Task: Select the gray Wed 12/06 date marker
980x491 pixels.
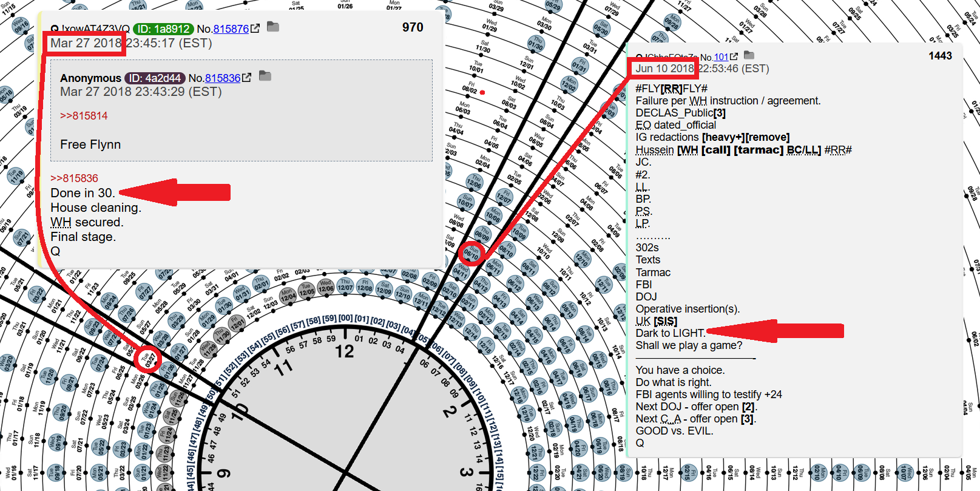Action: (x=326, y=286)
